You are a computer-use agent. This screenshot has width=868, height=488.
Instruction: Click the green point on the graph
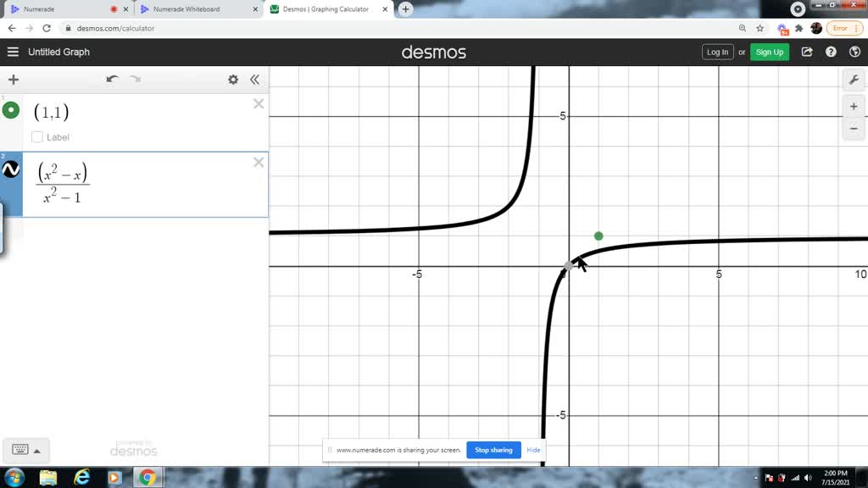598,236
